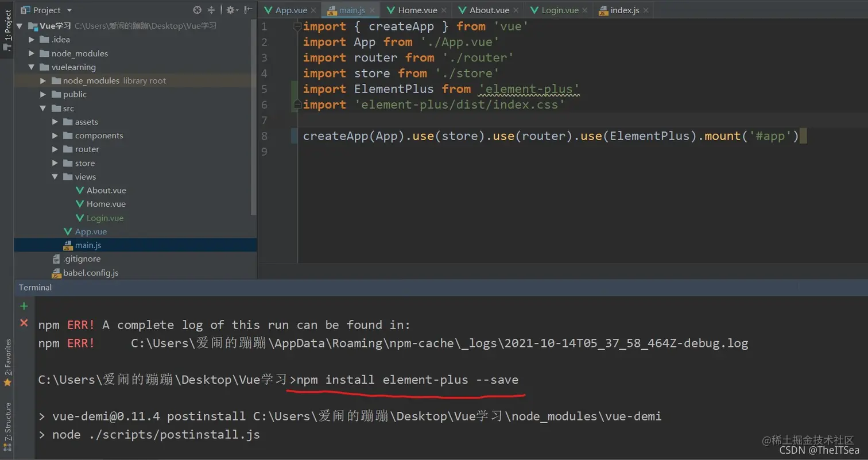
Task: Close the terminal session with the red X
Action: [24, 323]
